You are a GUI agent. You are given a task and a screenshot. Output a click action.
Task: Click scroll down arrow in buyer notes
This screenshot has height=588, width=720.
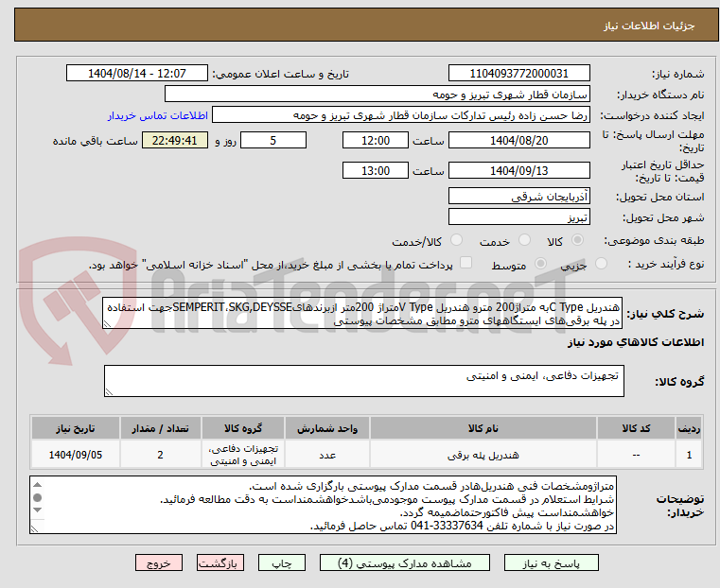point(38,510)
